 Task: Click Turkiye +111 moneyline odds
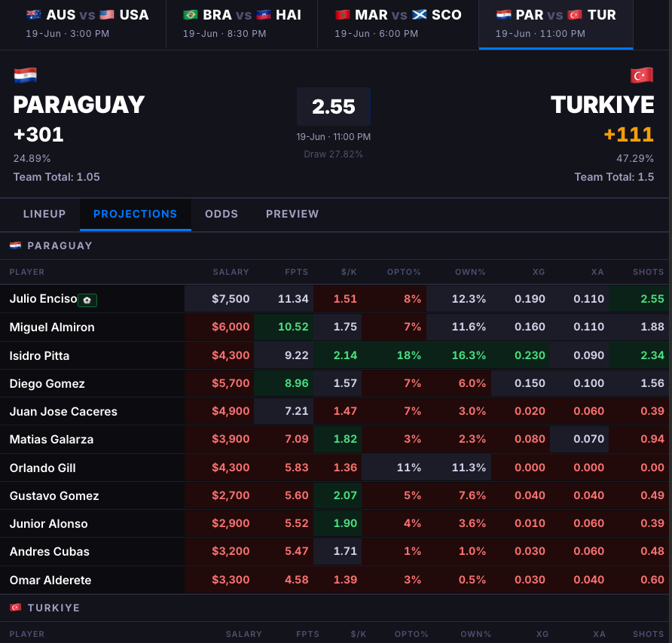click(629, 135)
